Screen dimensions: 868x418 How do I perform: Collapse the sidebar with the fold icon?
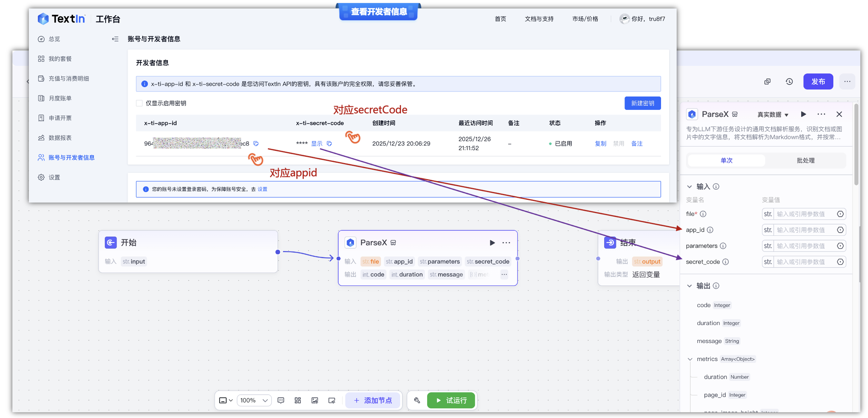coord(115,39)
